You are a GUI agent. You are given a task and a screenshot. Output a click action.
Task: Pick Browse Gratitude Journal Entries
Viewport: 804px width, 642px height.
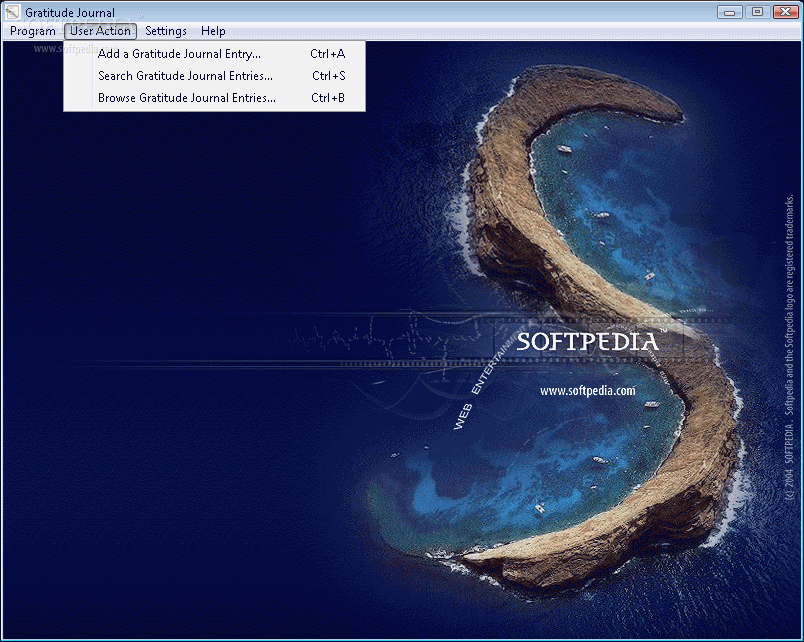pos(214,98)
